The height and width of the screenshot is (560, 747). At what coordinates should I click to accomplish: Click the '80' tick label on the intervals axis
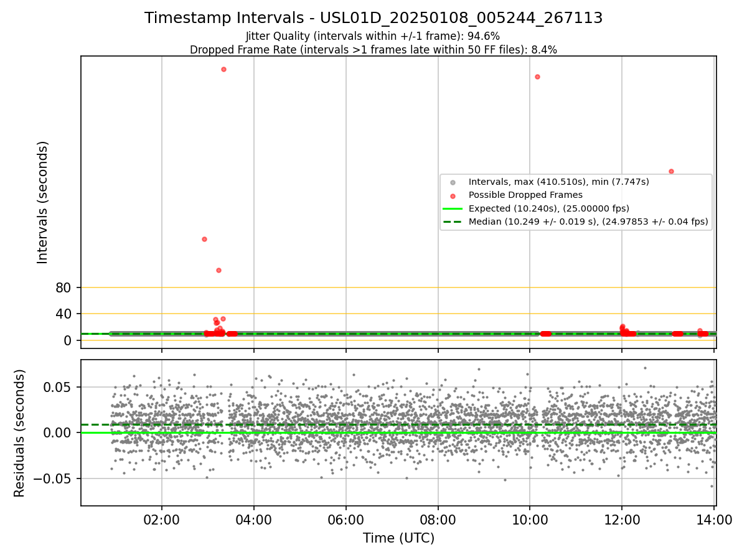point(64,287)
